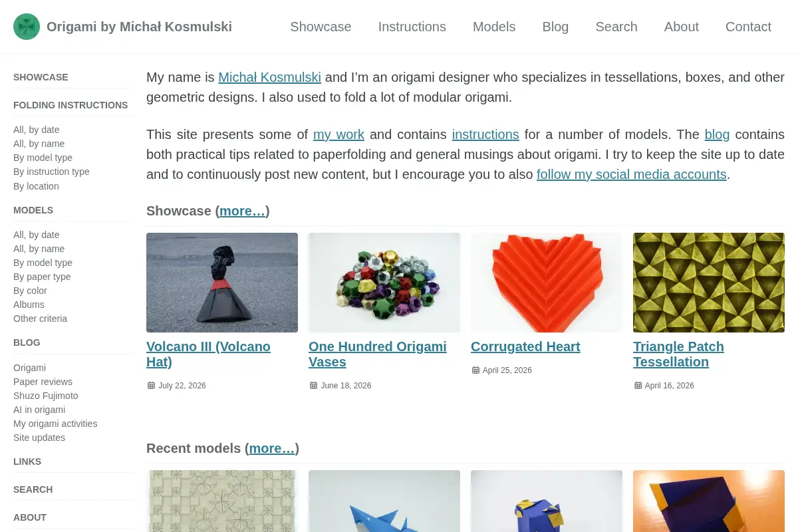Click calendar icon beside April 16, 2026
Screen dimensions: 798x532
(638, 386)
